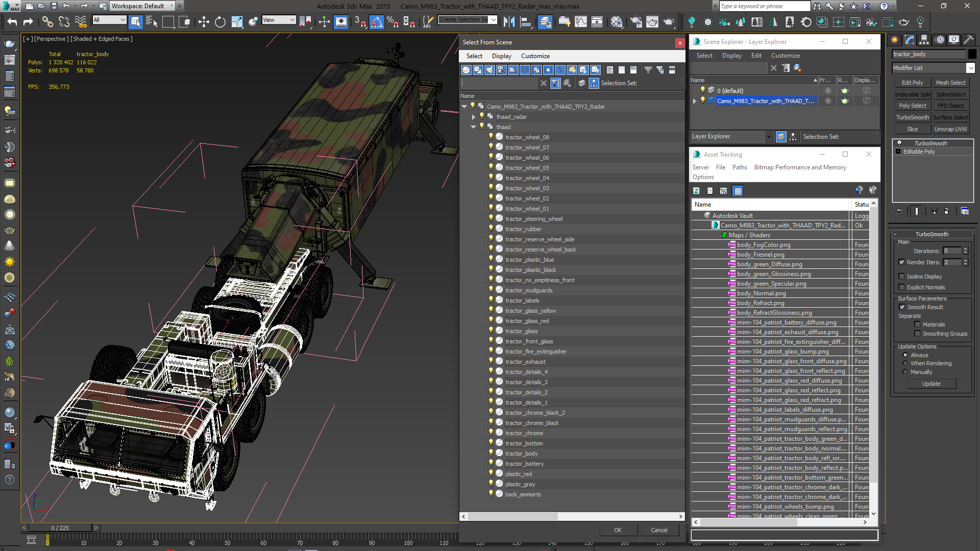The width and height of the screenshot is (980, 551).
Task: Open the Utilities hammer panel tab
Action: pyautogui.click(x=968, y=40)
